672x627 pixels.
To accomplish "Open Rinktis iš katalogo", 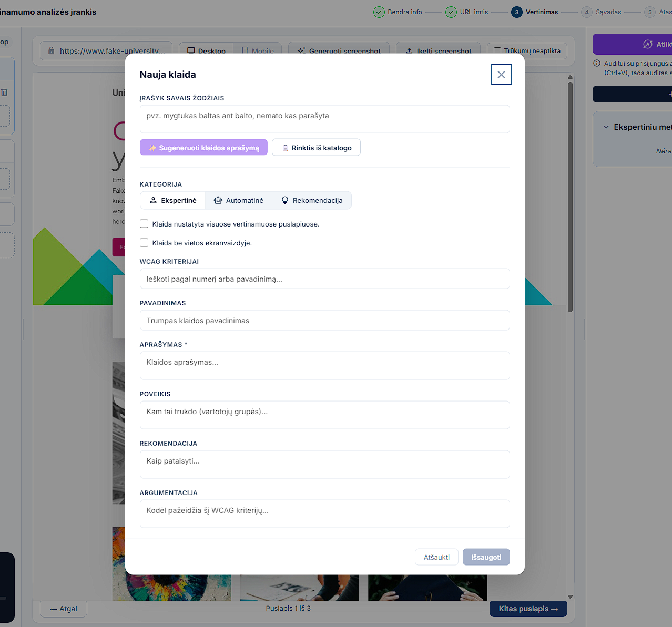I will (x=316, y=148).
